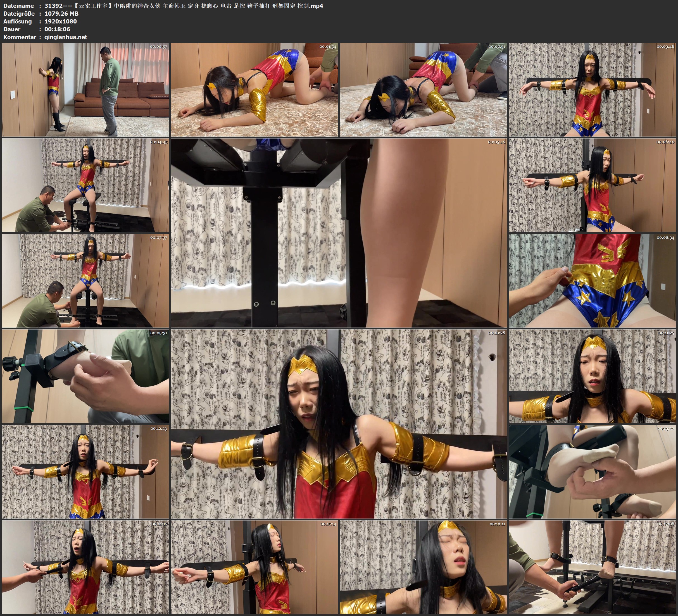Screen dimensions: 678x616
Task: Click the thumbnail marked 00:06:40
Action: [x=592, y=185]
